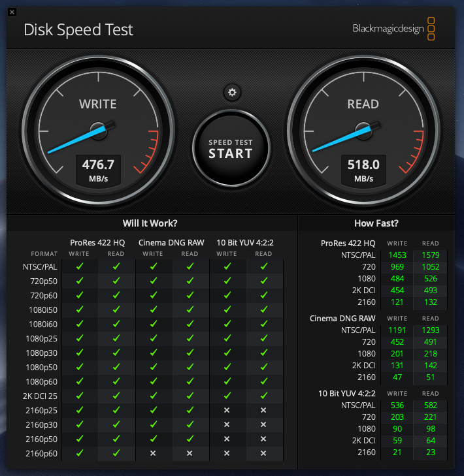Click the 1453 ProRes NTSC/PAL write value
The image size is (464, 476).
[397, 255]
